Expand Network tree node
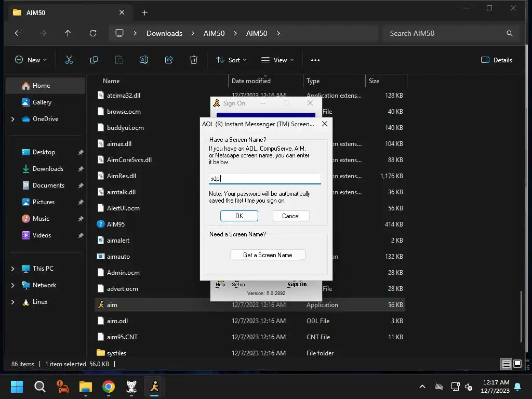532x399 pixels. pos(13,285)
